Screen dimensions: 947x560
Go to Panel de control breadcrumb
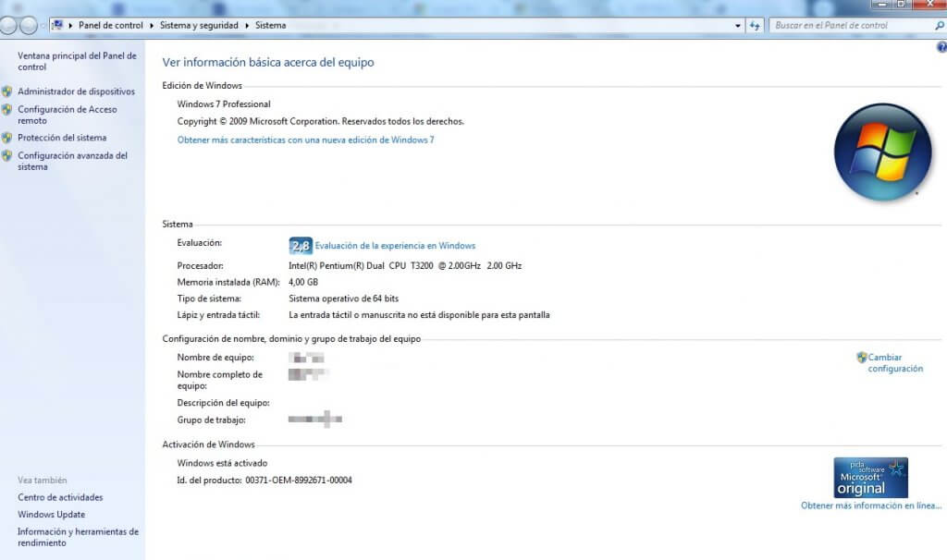(x=111, y=25)
